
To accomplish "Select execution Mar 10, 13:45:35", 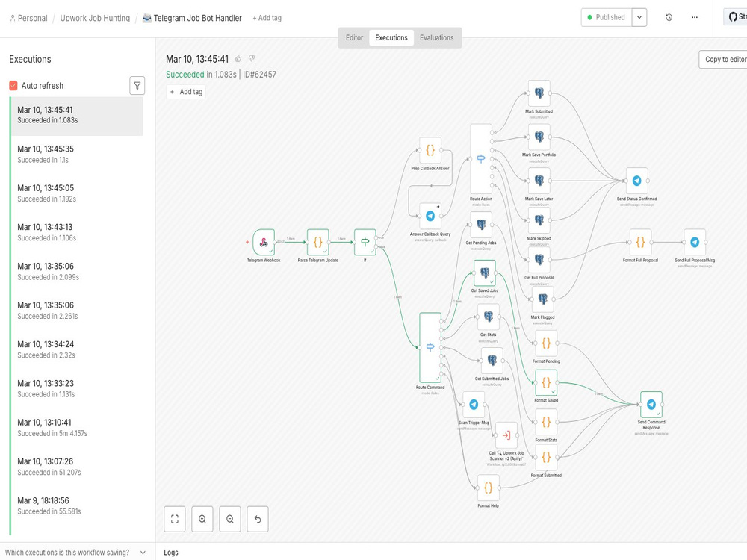I will click(x=76, y=155).
